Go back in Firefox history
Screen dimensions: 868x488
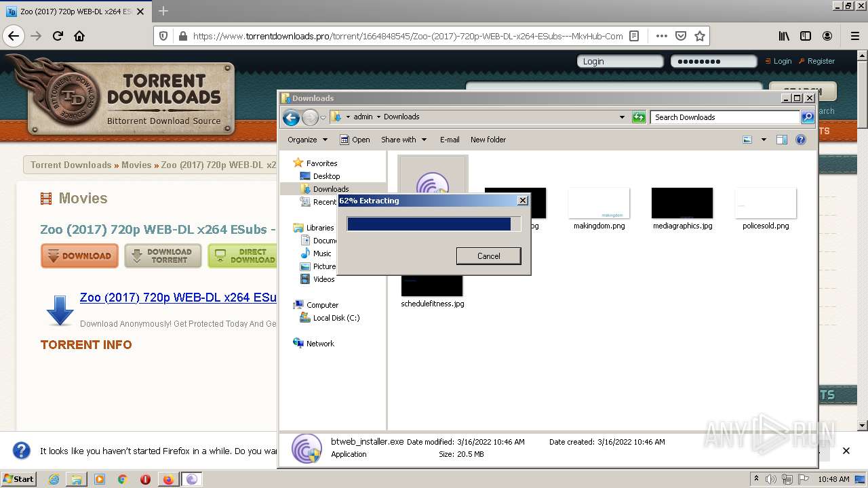[x=14, y=36]
